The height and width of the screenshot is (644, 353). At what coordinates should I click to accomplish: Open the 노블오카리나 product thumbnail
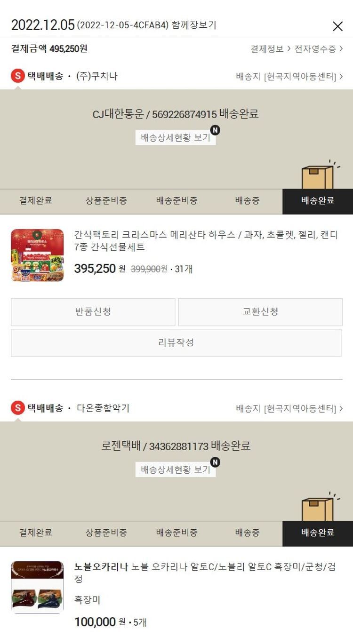point(37,588)
